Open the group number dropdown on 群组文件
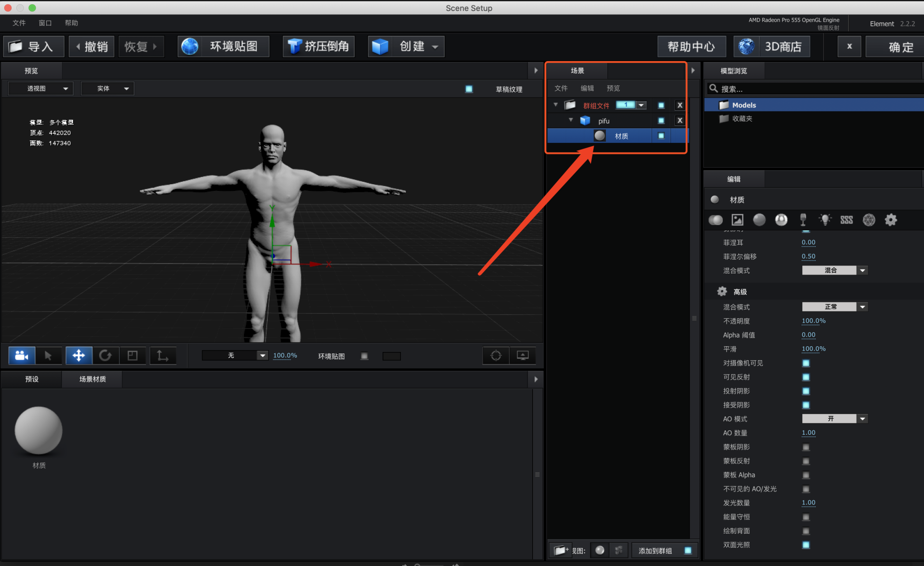924x566 pixels. point(641,105)
